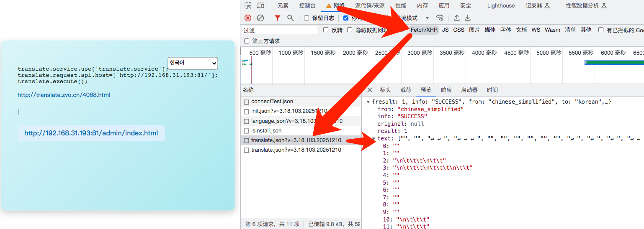Click the export HAR download icon
Screen dimensions: 644x229
[x=468, y=18]
